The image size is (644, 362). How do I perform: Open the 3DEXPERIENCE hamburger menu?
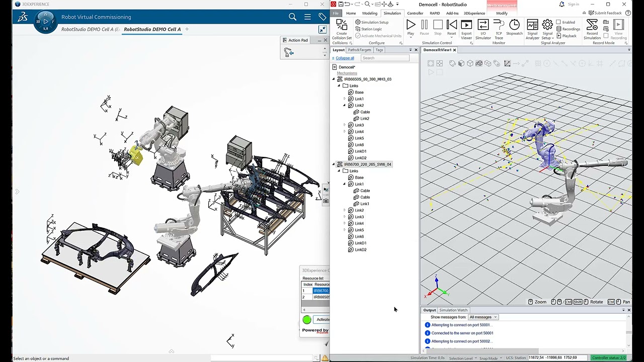[x=307, y=17]
